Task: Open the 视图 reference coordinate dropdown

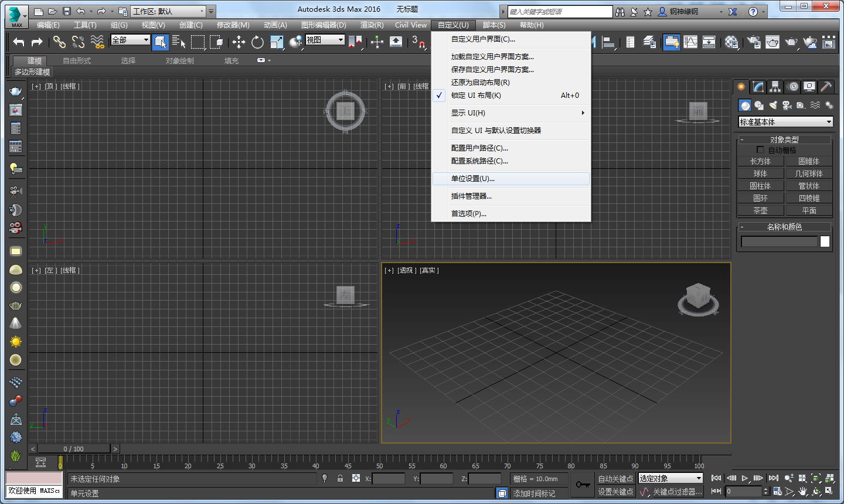Action: tap(325, 40)
